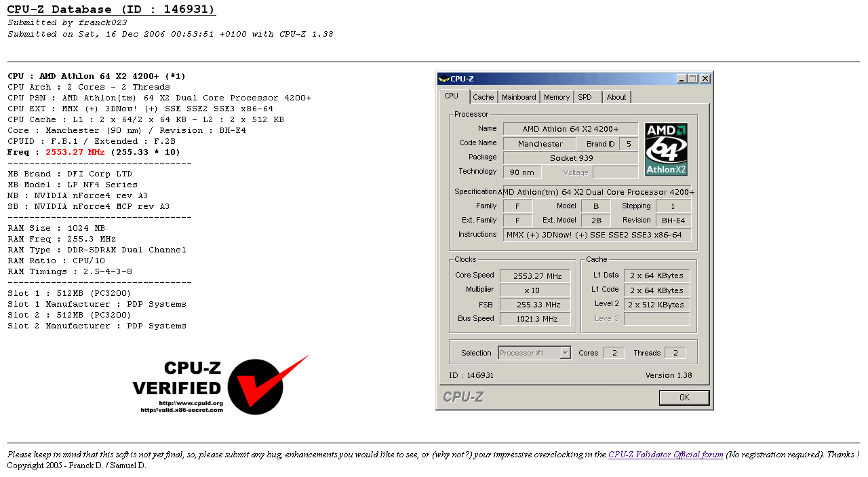This screenshot has height=477, width=868.
Task: Open the Memory tab
Action: click(557, 97)
